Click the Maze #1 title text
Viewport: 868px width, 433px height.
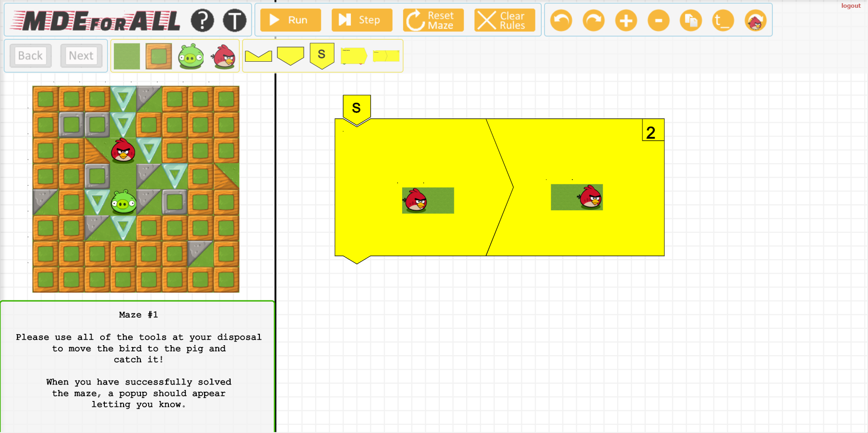tap(138, 315)
